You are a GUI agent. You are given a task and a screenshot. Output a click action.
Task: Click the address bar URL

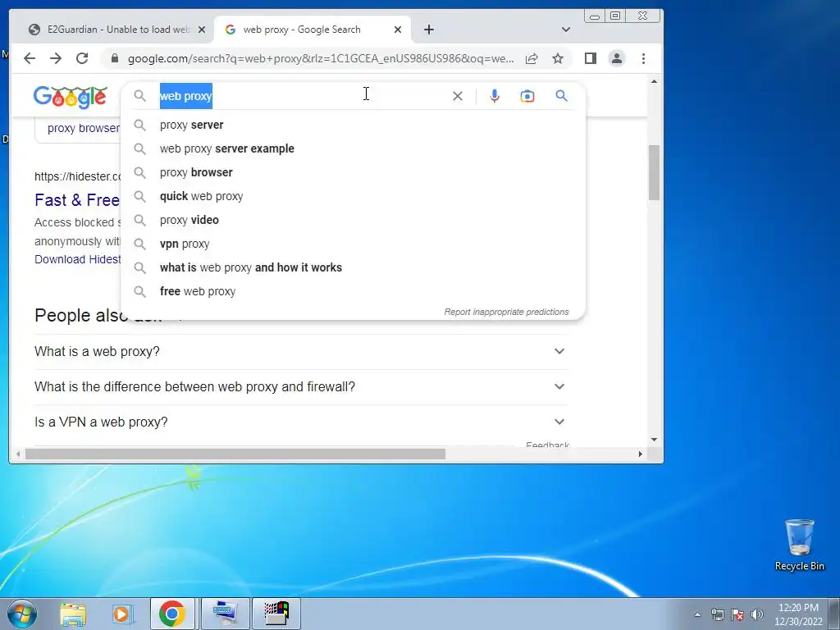tap(321, 58)
